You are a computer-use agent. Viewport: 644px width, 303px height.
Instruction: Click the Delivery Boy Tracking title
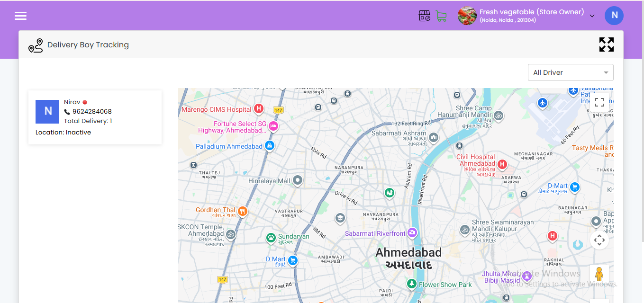(88, 45)
